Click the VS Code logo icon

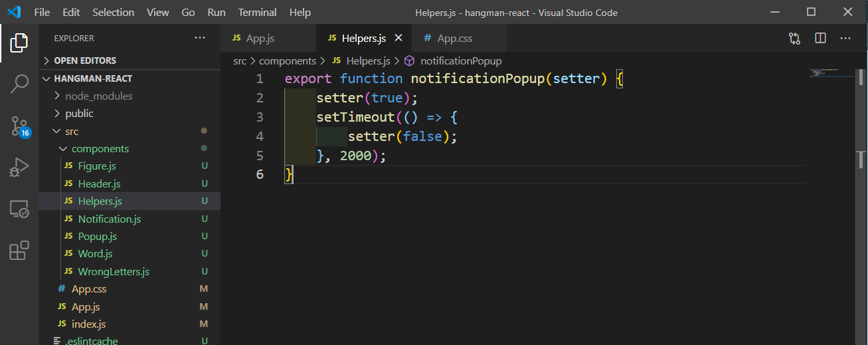pyautogui.click(x=14, y=12)
